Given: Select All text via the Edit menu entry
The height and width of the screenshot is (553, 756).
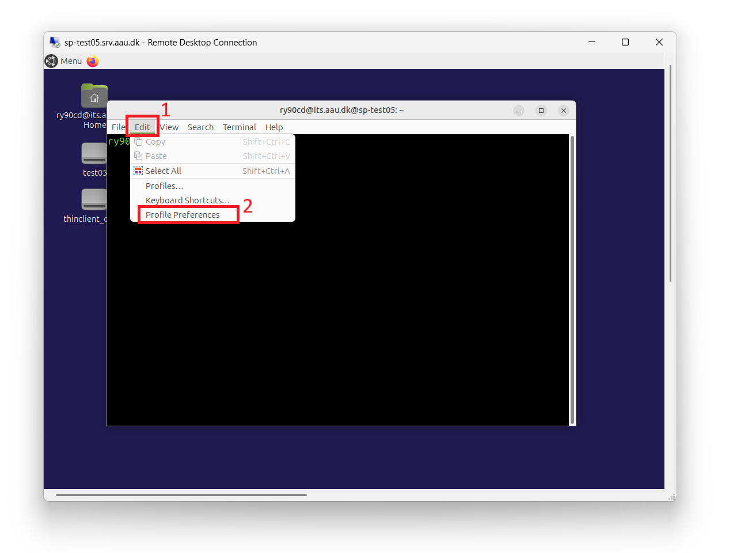Looking at the screenshot, I should (x=164, y=171).
